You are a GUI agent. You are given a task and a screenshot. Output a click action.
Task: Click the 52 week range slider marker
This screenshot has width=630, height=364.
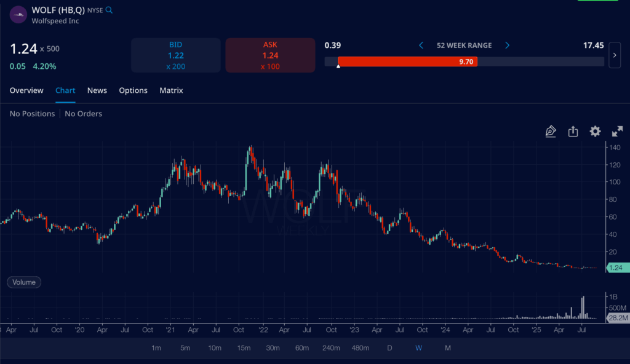(x=338, y=66)
